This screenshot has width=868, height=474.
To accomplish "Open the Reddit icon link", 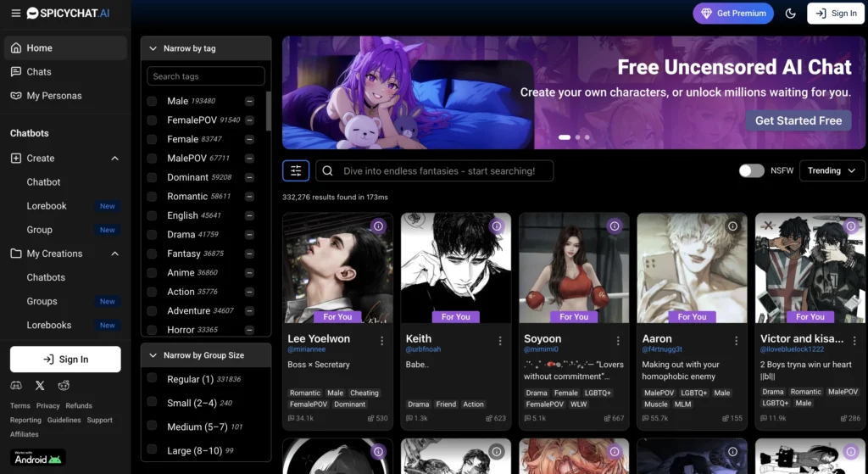I will 64,386.
